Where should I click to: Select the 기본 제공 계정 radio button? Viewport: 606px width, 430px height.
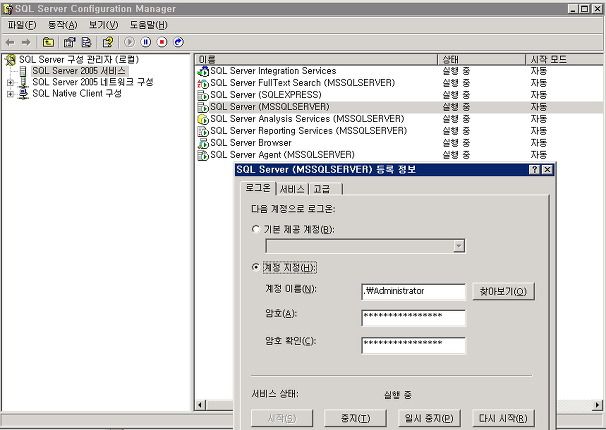[x=255, y=229]
